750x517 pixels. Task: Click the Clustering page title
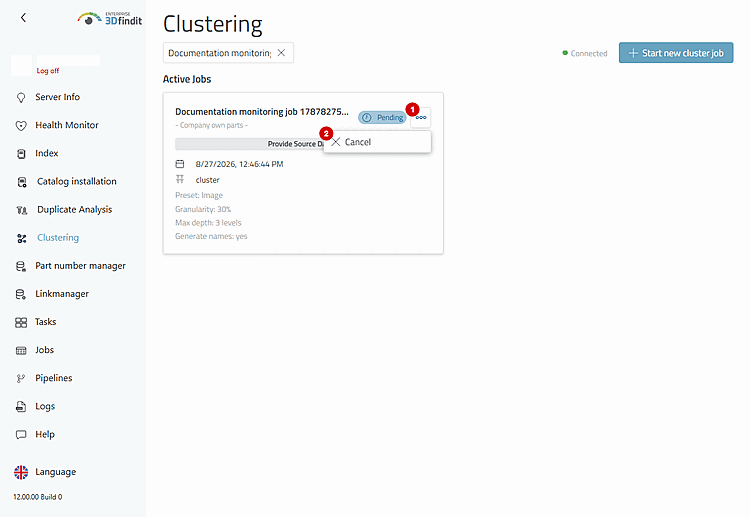coord(212,24)
